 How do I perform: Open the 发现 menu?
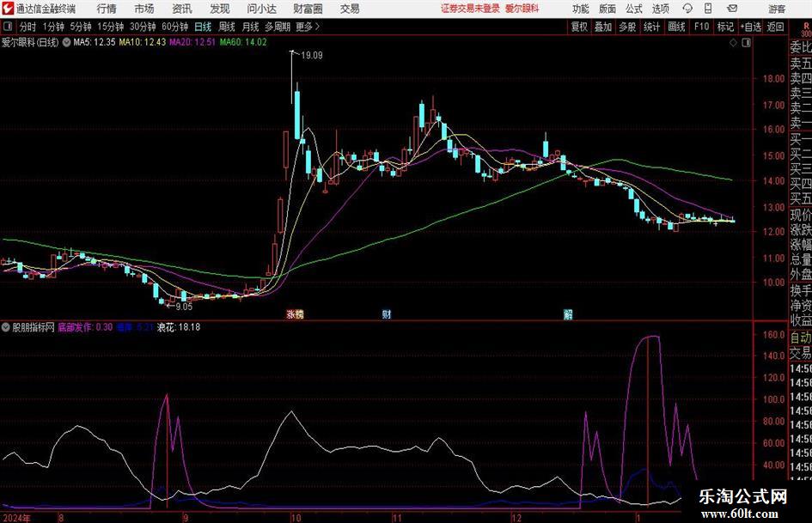tap(220, 9)
